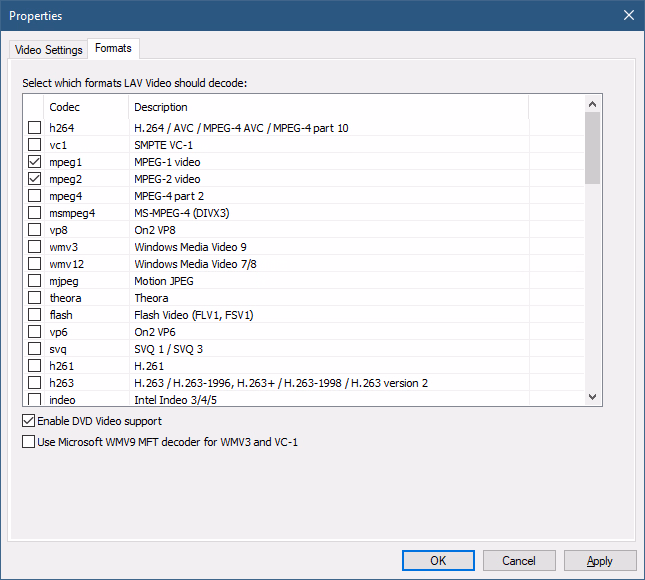Toggle the theora codec checkbox

[35, 298]
